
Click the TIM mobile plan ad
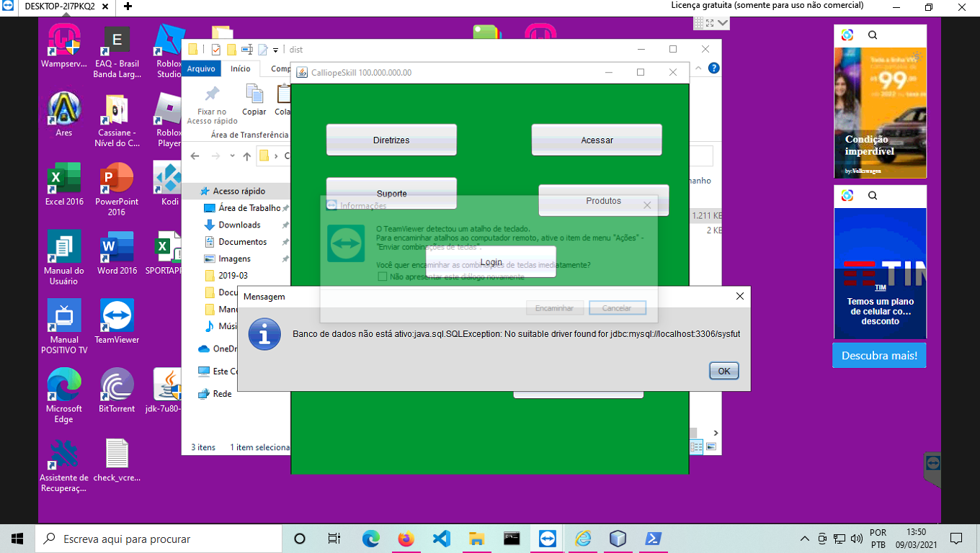(881, 274)
